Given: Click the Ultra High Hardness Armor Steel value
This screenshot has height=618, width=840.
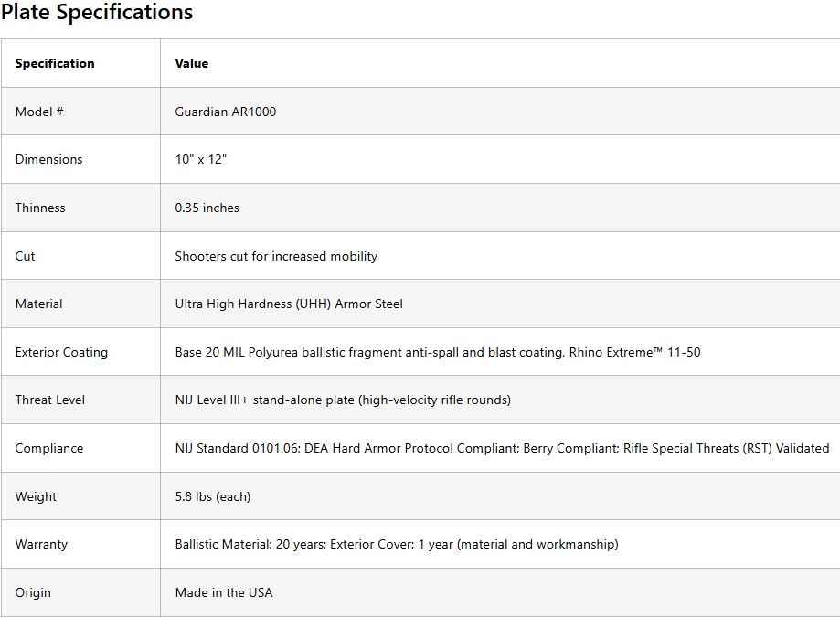Looking at the screenshot, I should [x=289, y=304].
